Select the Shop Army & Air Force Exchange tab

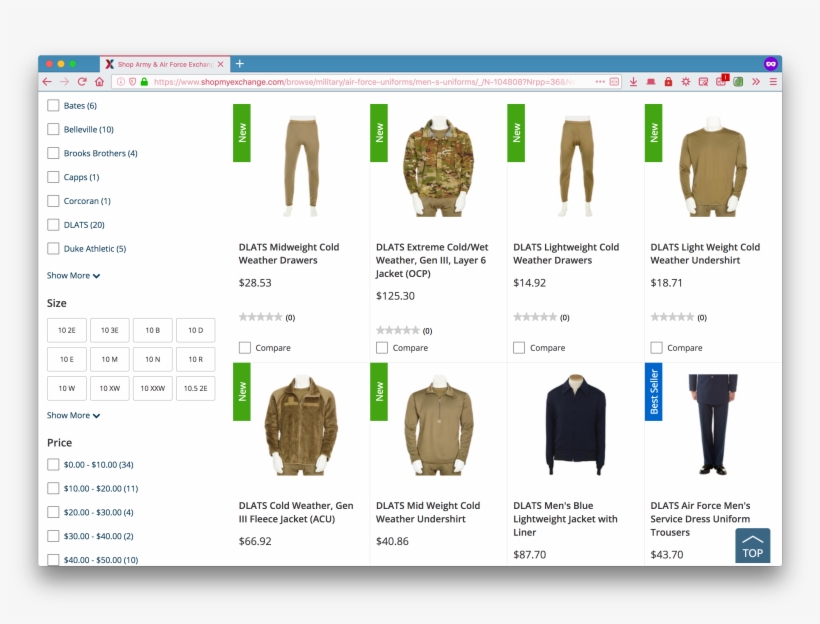[165, 64]
